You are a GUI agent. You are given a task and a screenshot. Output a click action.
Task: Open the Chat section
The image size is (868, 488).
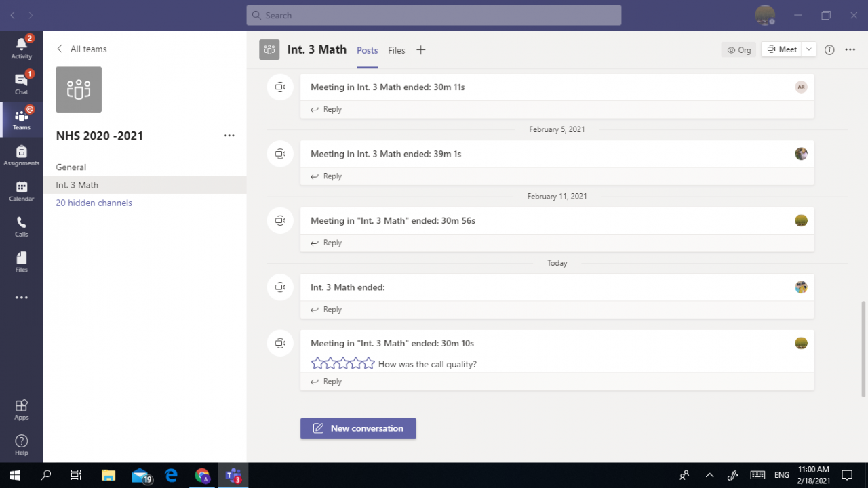pyautogui.click(x=22, y=83)
